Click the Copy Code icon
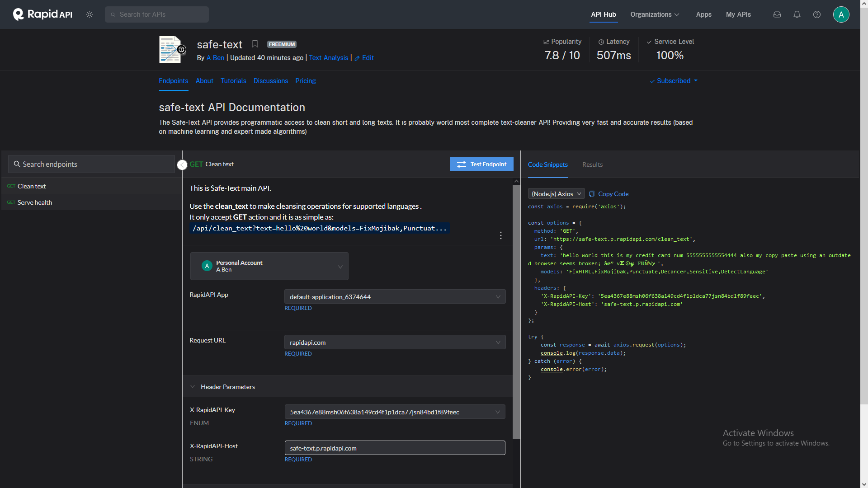The image size is (868, 488). pyautogui.click(x=592, y=194)
